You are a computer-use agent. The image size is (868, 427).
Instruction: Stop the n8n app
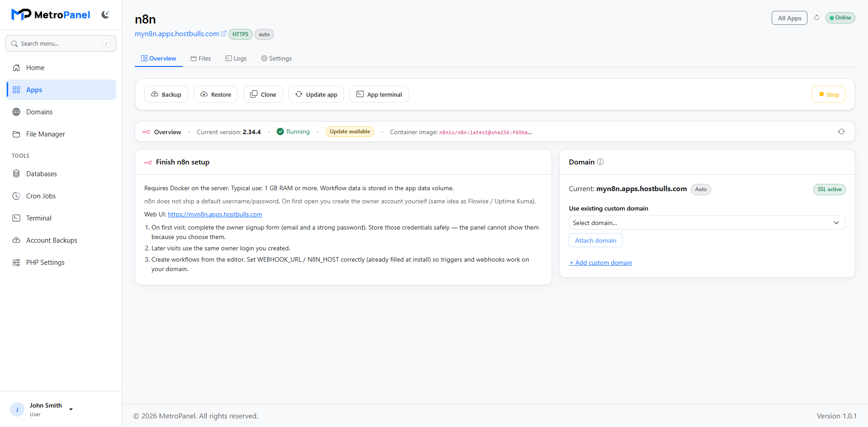pos(829,94)
